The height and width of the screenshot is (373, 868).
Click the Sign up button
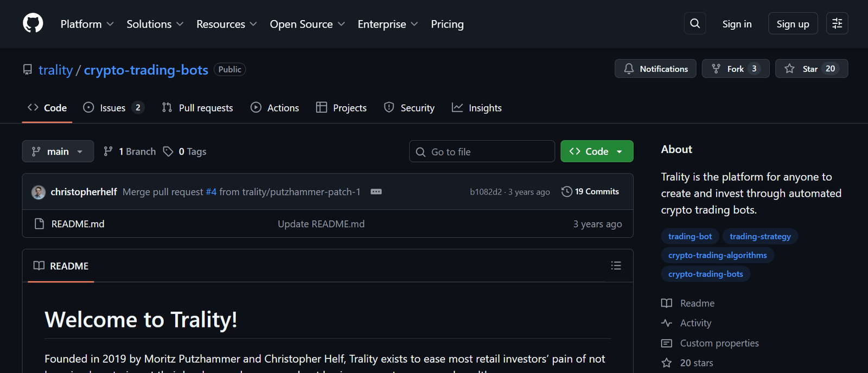coord(793,24)
